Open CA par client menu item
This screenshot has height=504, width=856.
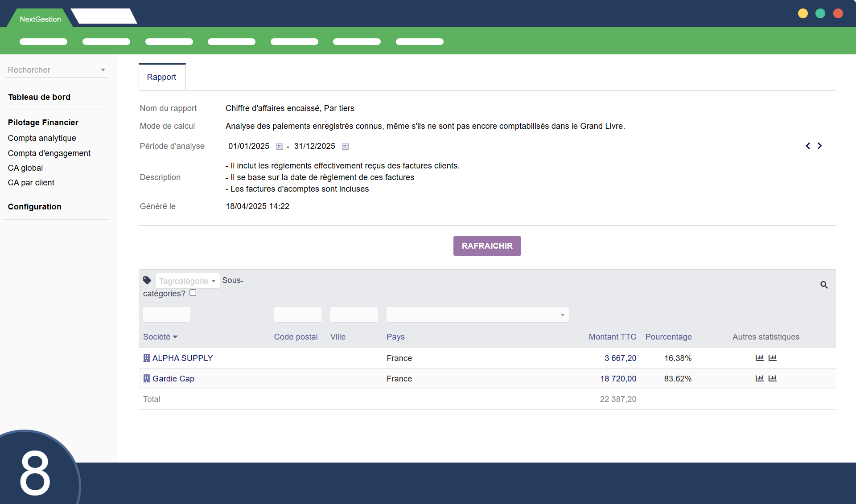pyautogui.click(x=31, y=183)
